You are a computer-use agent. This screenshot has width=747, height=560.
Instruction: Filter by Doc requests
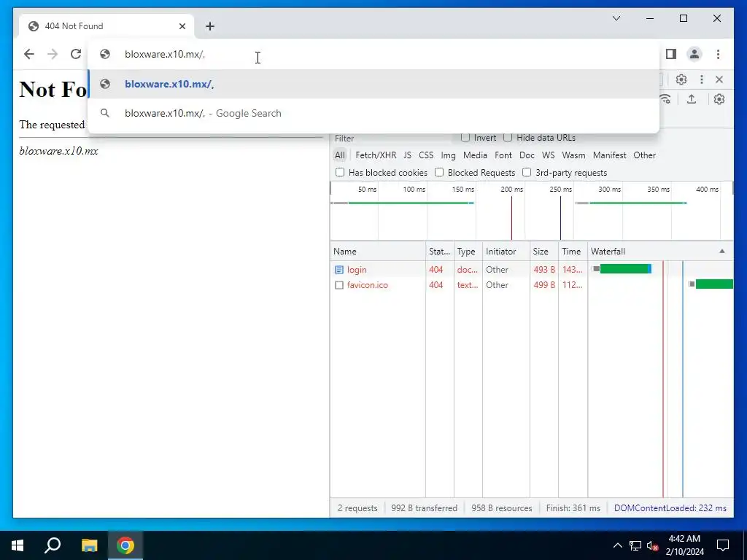point(527,155)
